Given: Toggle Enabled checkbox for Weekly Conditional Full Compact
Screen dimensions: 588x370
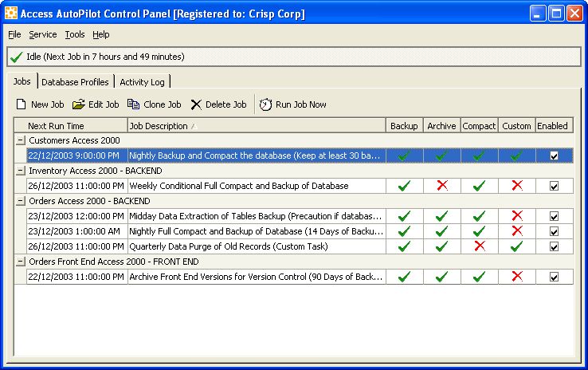Looking at the screenshot, I should pyautogui.click(x=554, y=186).
